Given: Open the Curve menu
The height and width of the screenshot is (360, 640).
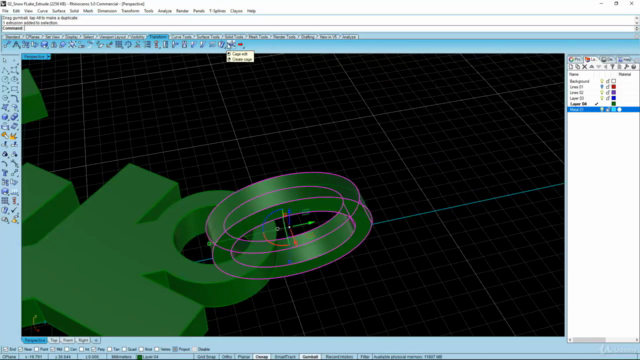Looking at the screenshot, I should point(42,11).
